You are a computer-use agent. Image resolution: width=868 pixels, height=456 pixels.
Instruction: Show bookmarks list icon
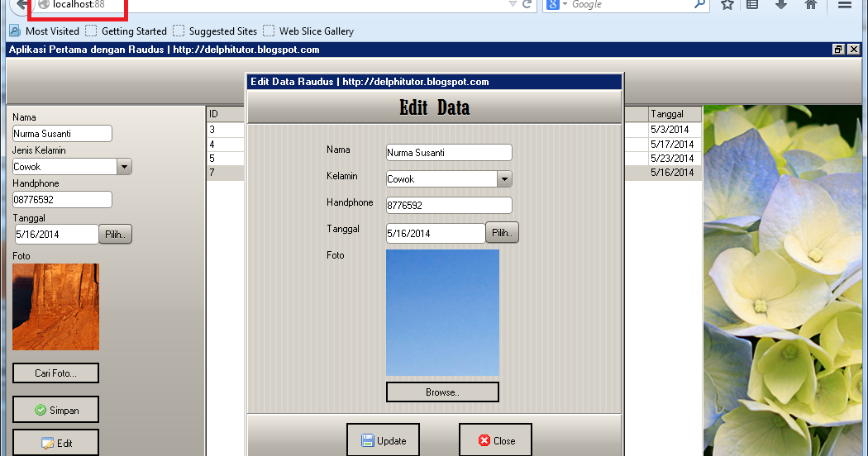coord(752,4)
